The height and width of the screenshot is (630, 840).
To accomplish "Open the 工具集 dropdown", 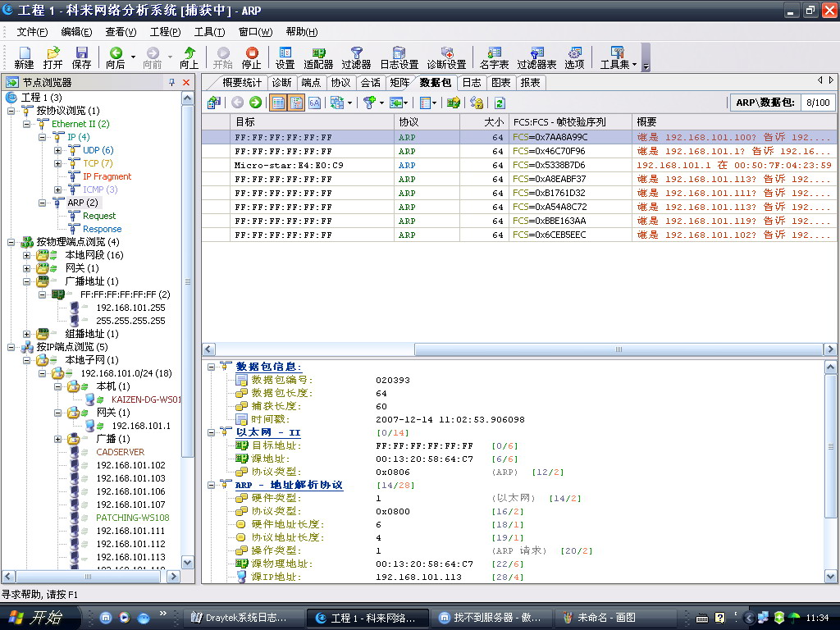I will coord(619,57).
